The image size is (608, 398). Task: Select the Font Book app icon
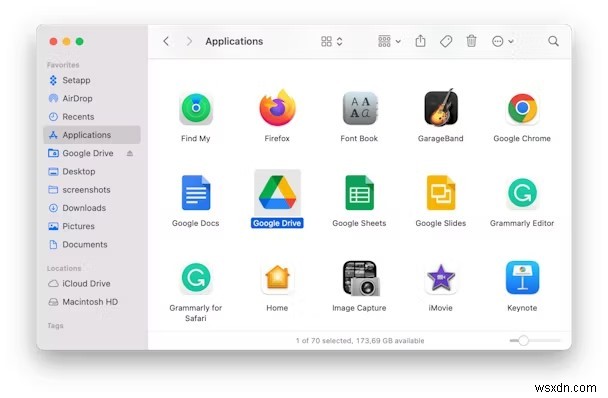pyautogui.click(x=359, y=109)
